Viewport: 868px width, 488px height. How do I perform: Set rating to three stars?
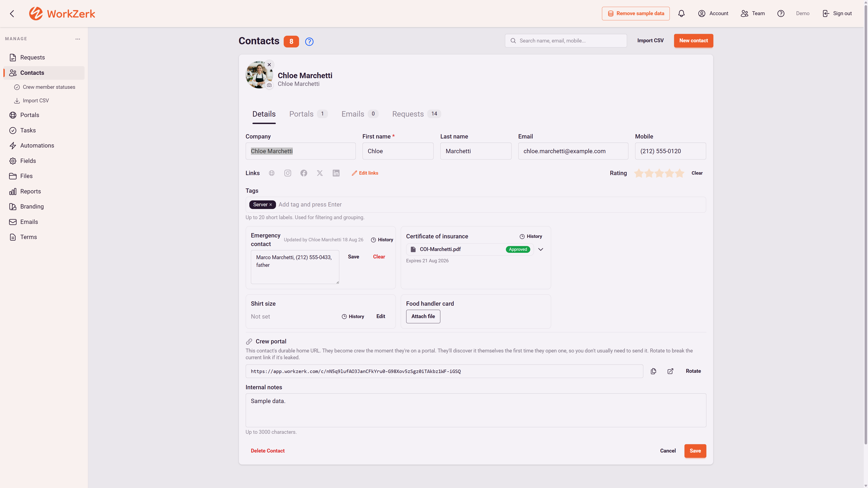(659, 173)
